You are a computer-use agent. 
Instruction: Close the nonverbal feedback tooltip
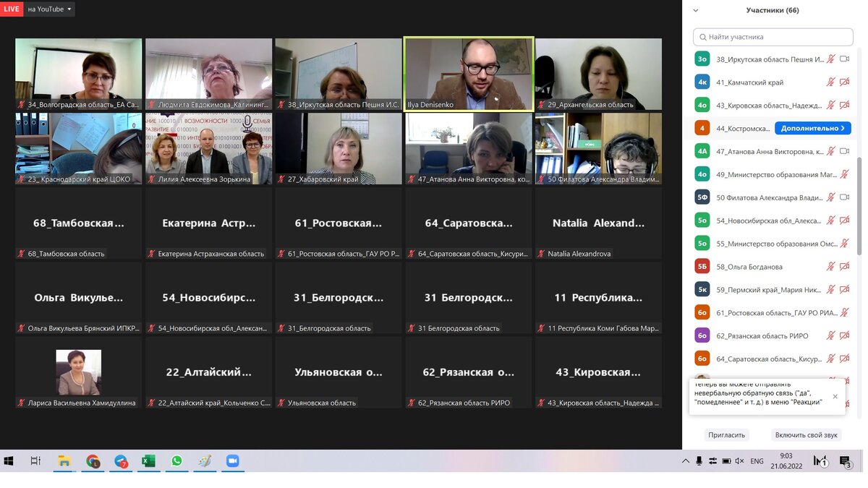coord(835,396)
